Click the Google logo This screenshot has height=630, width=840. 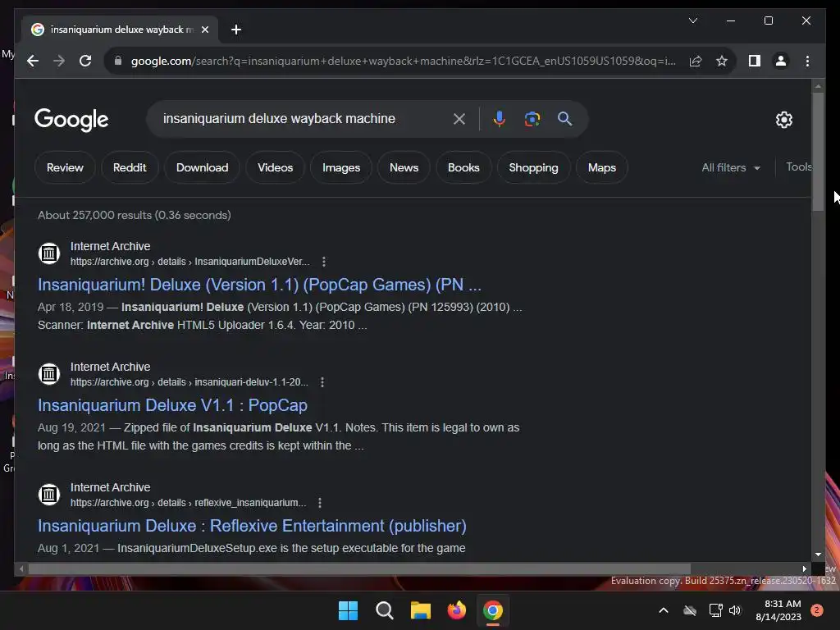71,120
